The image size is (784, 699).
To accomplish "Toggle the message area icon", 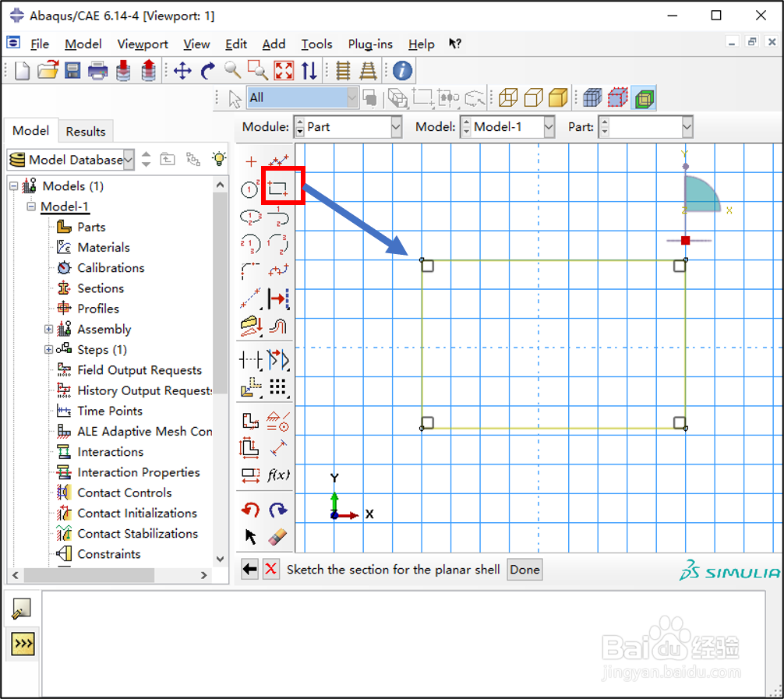I will (x=22, y=609).
